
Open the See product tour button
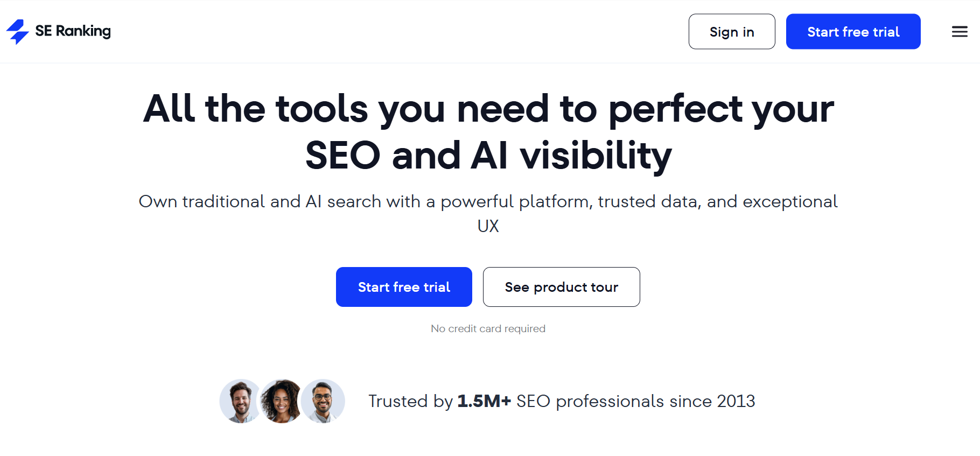click(x=561, y=287)
